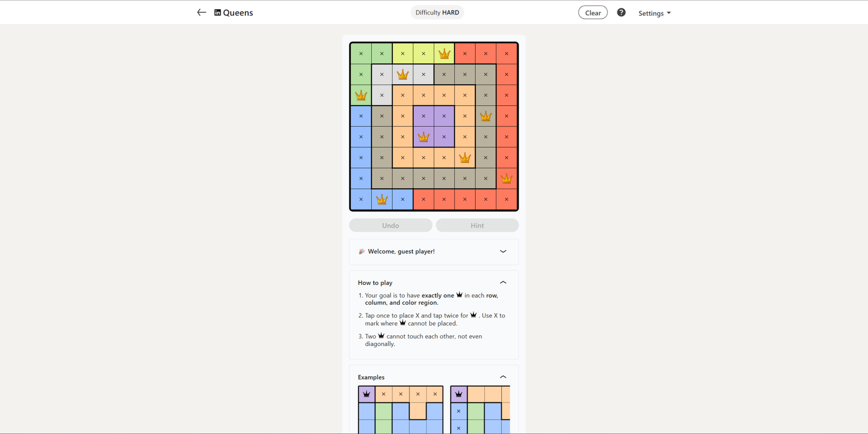Image resolution: width=868 pixels, height=434 pixels.
Task: Click the crown in the yellow-green region
Action: pos(444,54)
